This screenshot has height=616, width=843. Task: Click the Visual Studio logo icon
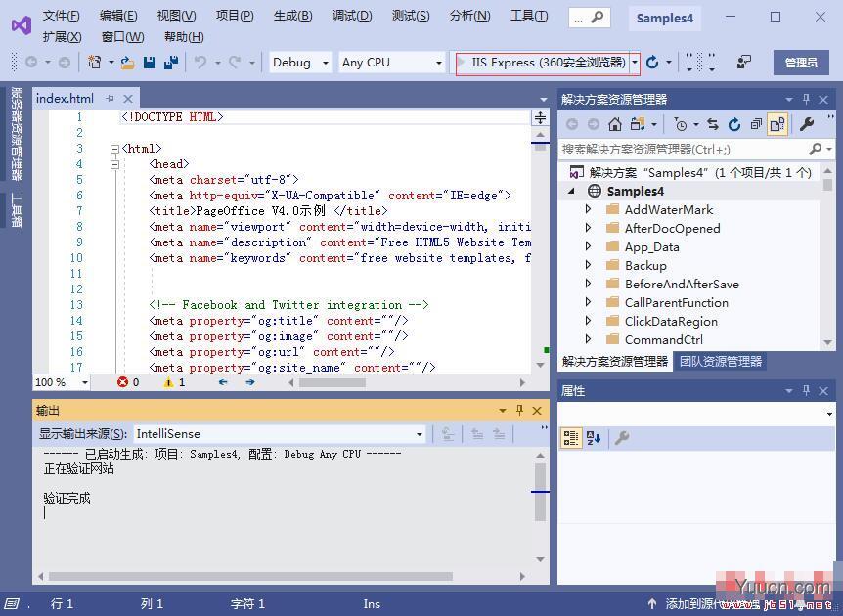point(22,25)
